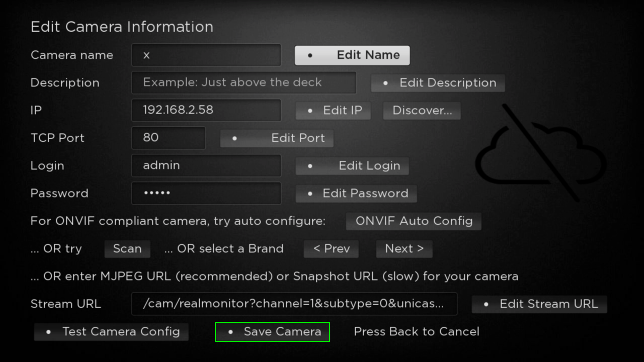Click the IP field 192.168.2.58
The height and width of the screenshot is (362, 644).
pyautogui.click(x=206, y=110)
